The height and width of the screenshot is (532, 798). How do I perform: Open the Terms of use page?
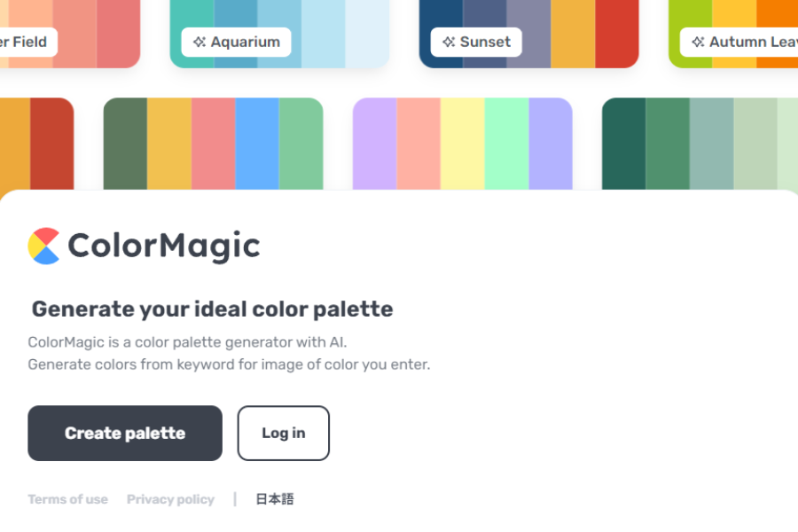(x=67, y=499)
